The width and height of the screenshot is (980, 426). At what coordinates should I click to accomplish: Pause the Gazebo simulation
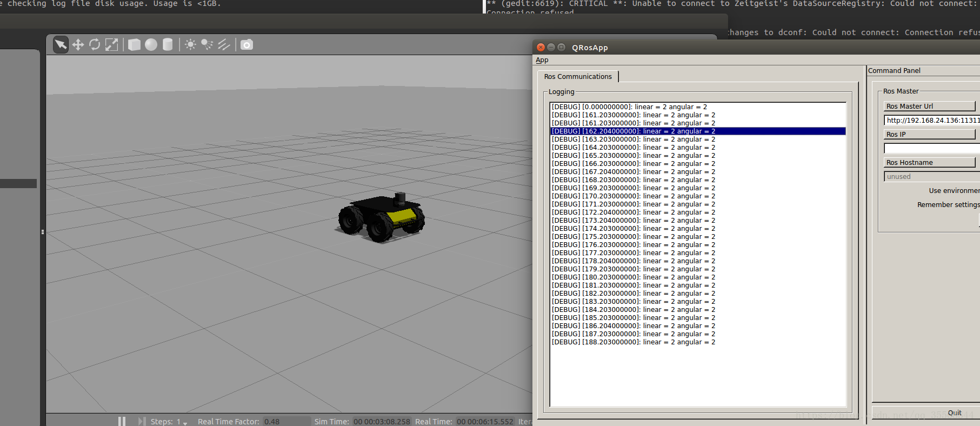click(122, 421)
